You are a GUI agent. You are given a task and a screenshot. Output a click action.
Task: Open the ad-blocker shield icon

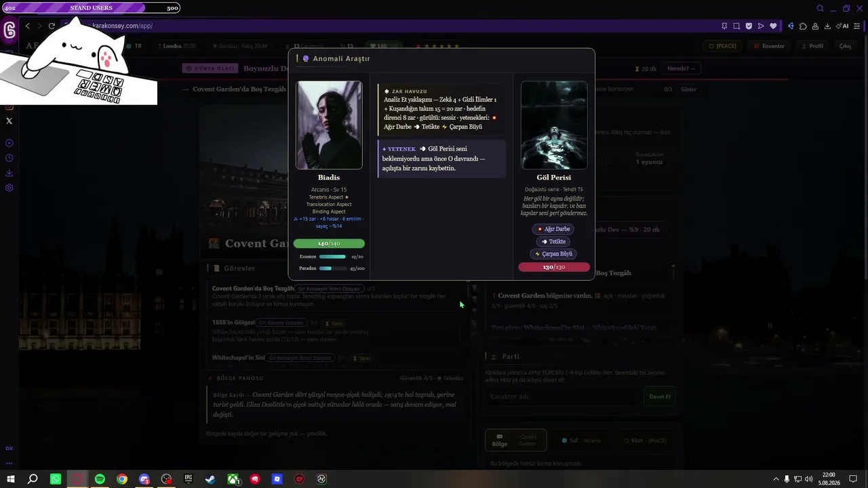(749, 26)
